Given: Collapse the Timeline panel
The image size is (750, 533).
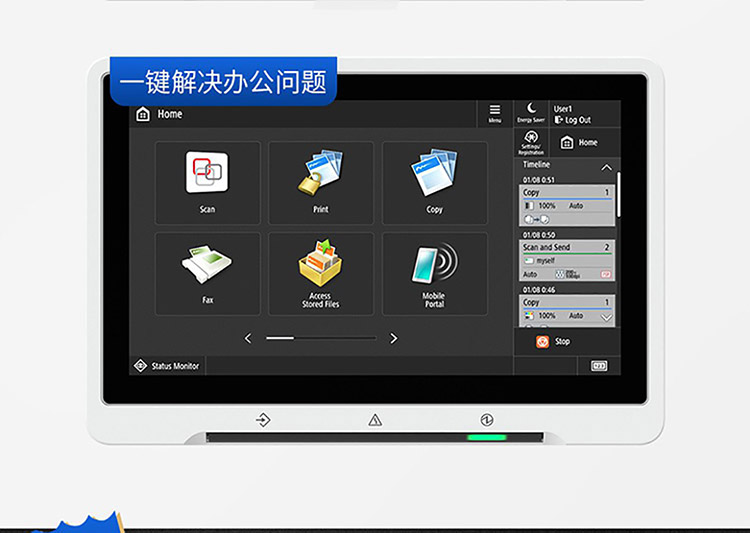Looking at the screenshot, I should [x=606, y=167].
